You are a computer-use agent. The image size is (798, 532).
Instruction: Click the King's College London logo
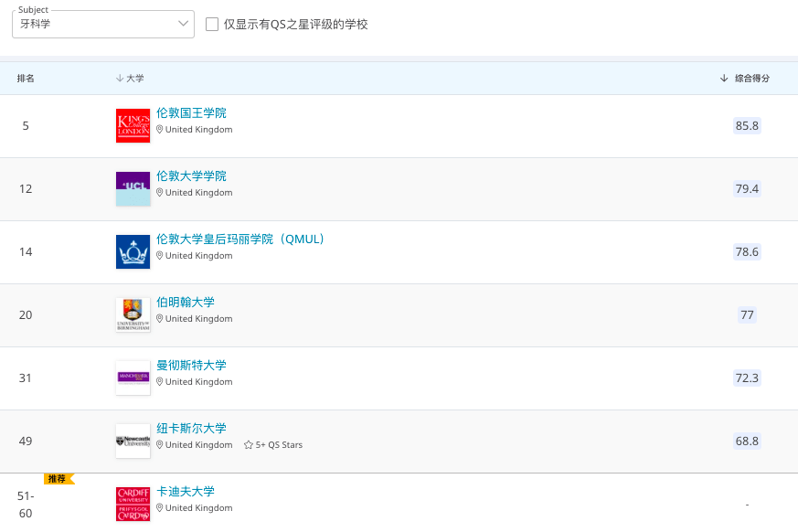tap(133, 126)
